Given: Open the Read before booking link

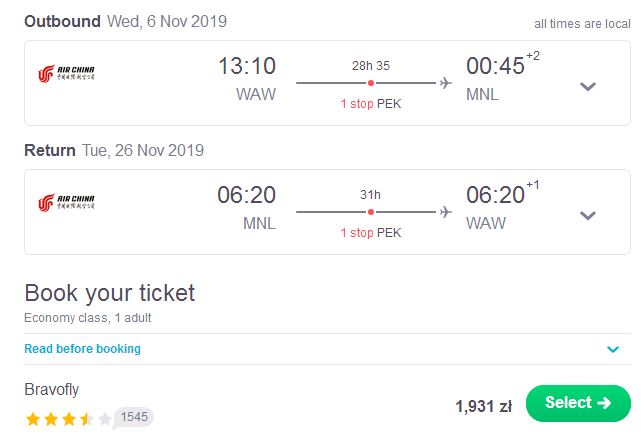Looking at the screenshot, I should click(x=83, y=349).
